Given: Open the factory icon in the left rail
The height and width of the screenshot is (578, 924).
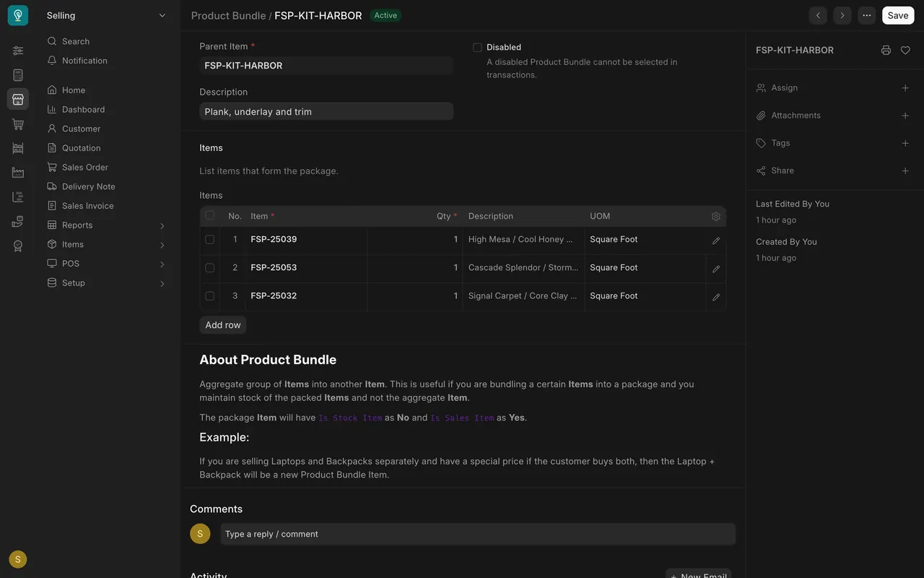Looking at the screenshot, I should 18,173.
